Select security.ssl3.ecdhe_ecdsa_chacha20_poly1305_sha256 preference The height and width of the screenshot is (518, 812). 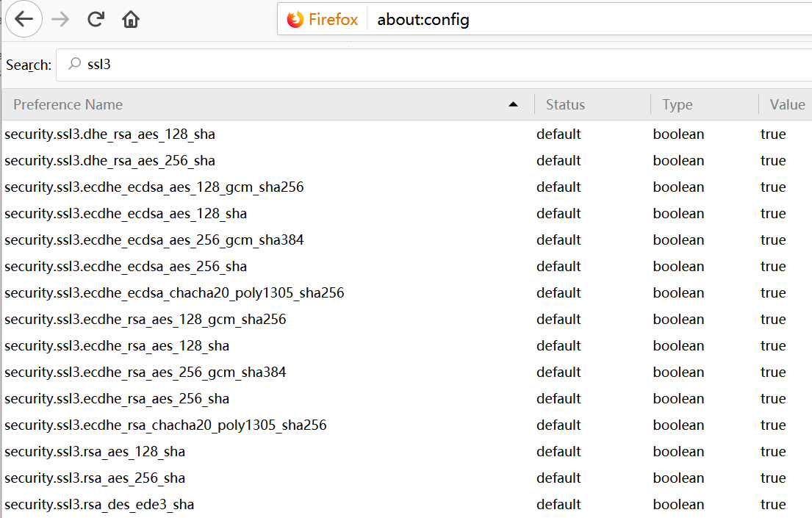point(174,293)
